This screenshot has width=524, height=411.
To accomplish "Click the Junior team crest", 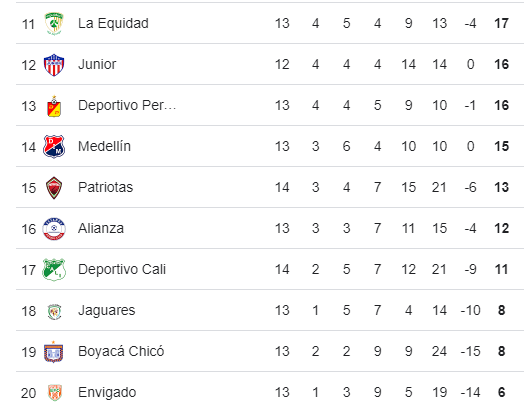I will pos(54,65).
